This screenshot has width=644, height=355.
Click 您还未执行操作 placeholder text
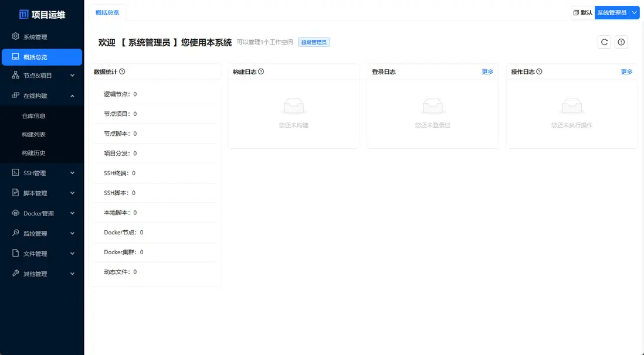tap(572, 125)
